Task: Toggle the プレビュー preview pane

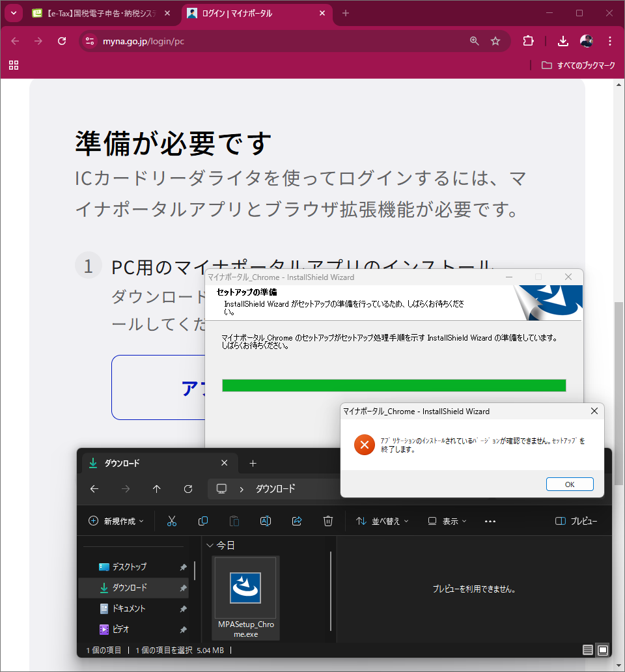Action: point(576,521)
